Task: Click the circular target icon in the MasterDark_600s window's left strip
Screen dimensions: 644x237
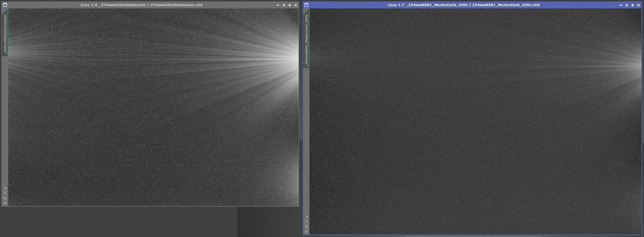Action: coord(306,231)
